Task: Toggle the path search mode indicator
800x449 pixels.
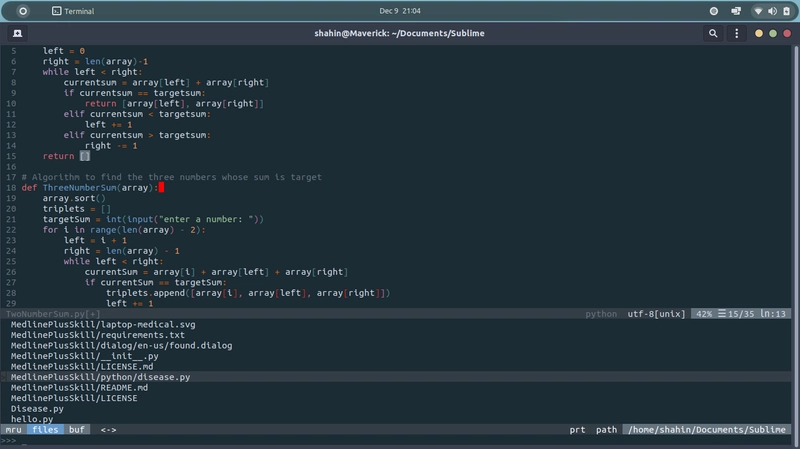Action: point(606,430)
